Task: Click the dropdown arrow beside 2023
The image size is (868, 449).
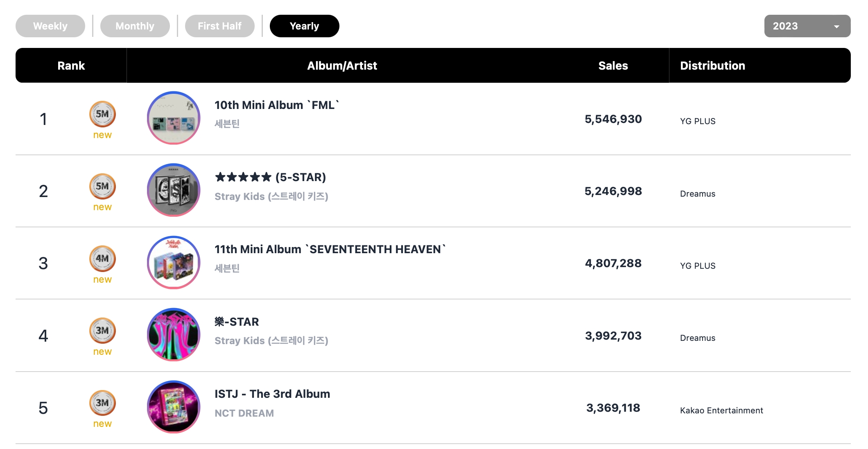Action: pos(836,27)
